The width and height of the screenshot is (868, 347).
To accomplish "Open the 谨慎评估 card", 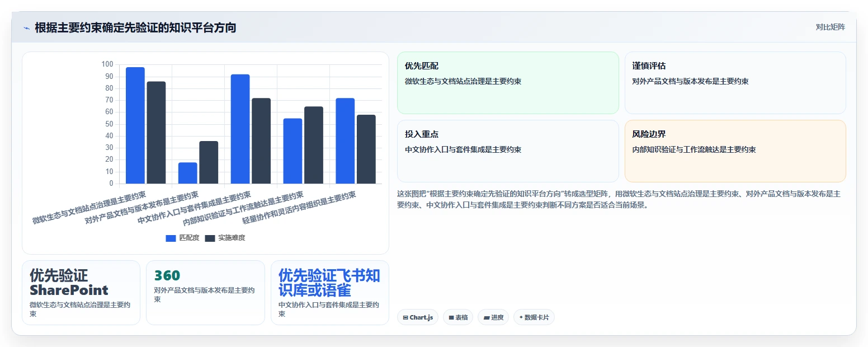I will pos(735,83).
